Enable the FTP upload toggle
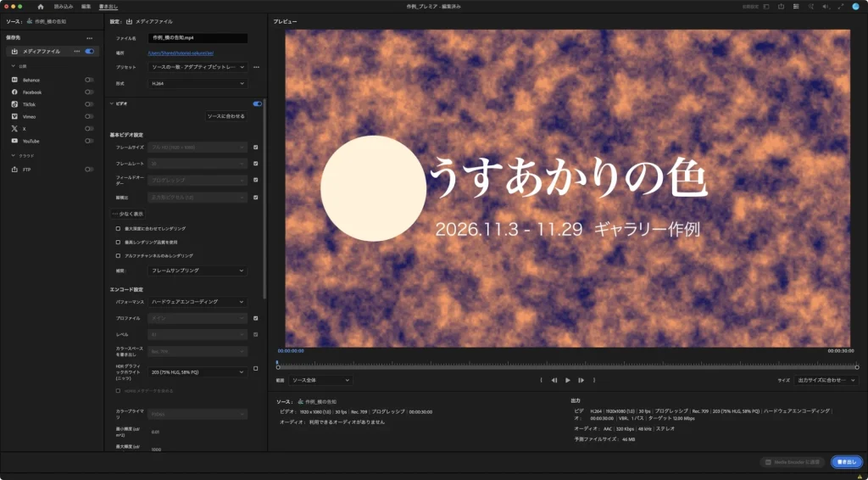The image size is (868, 480). pos(89,170)
